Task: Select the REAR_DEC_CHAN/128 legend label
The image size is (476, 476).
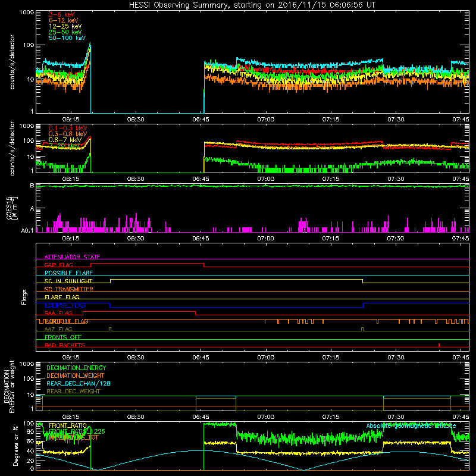Action: (x=79, y=383)
